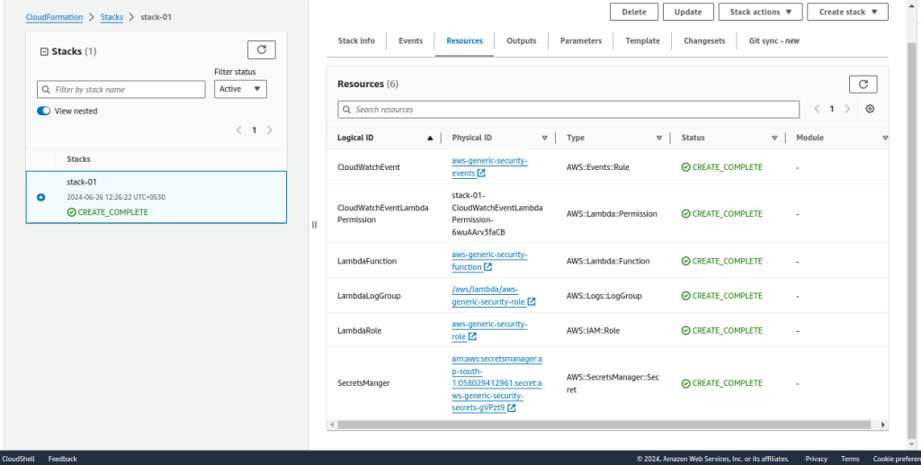Sort by Status column arrow
The width and height of the screenshot is (921, 465).
point(774,138)
